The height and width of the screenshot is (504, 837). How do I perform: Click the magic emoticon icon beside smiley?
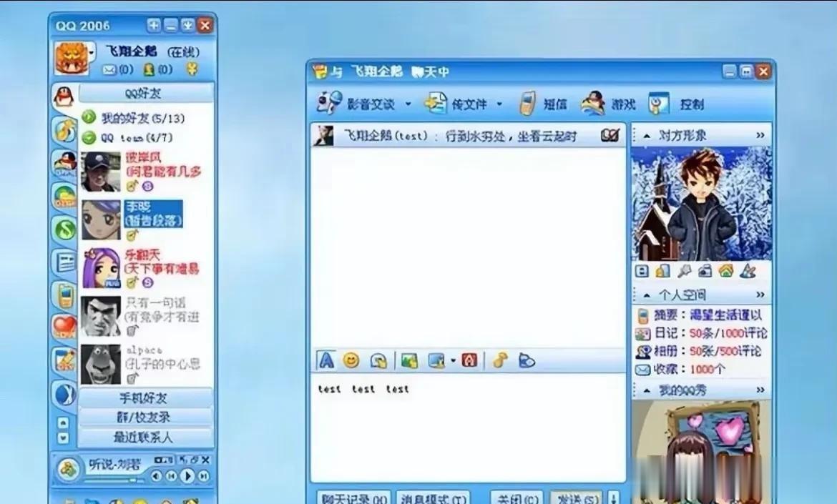click(378, 361)
